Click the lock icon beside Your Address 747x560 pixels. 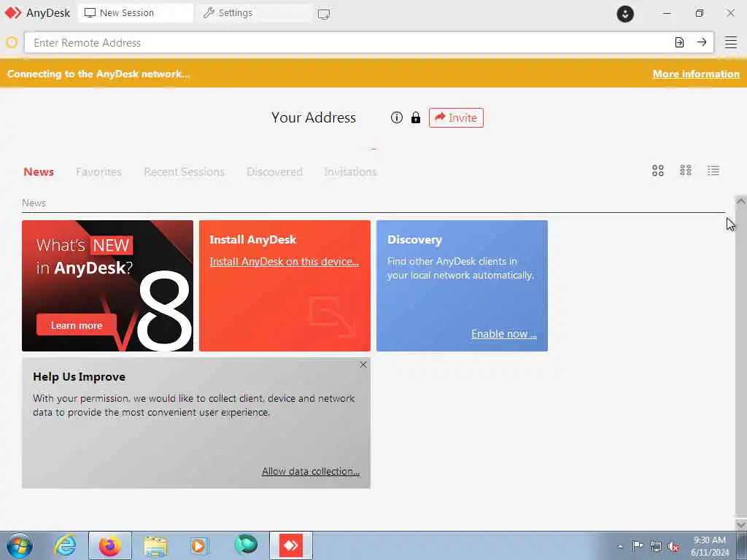(415, 117)
